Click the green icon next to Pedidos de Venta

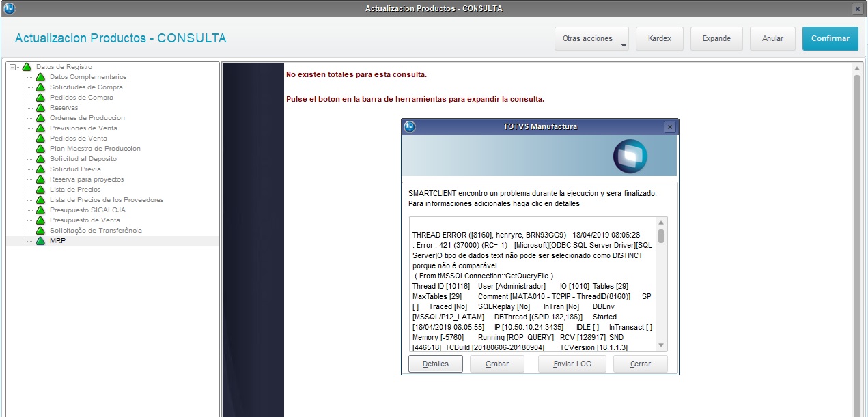tap(40, 139)
